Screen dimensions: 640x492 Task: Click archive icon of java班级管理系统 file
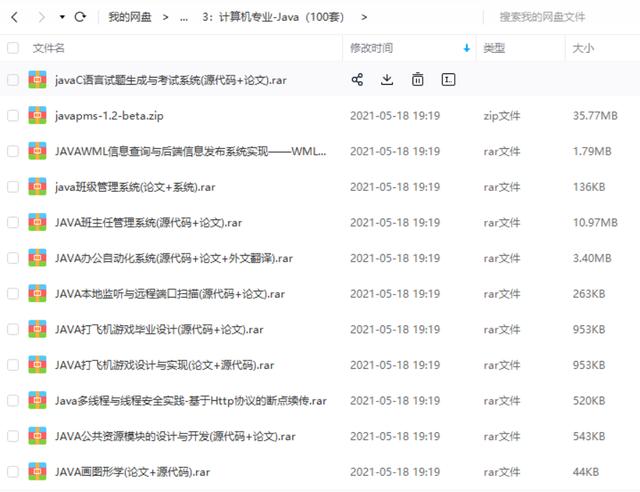click(x=37, y=186)
